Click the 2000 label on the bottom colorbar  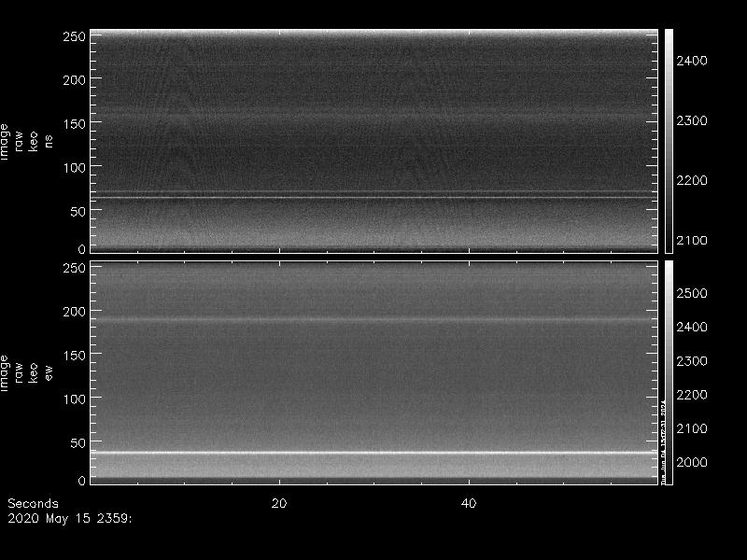pyautogui.click(x=692, y=463)
